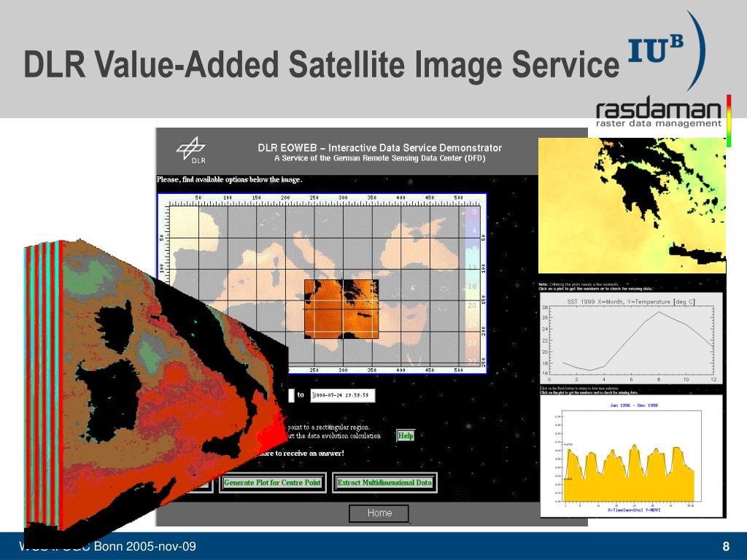747x560 pixels.
Task: Click the end date field 2000-07-24 23:59:59
Action: tap(343, 395)
